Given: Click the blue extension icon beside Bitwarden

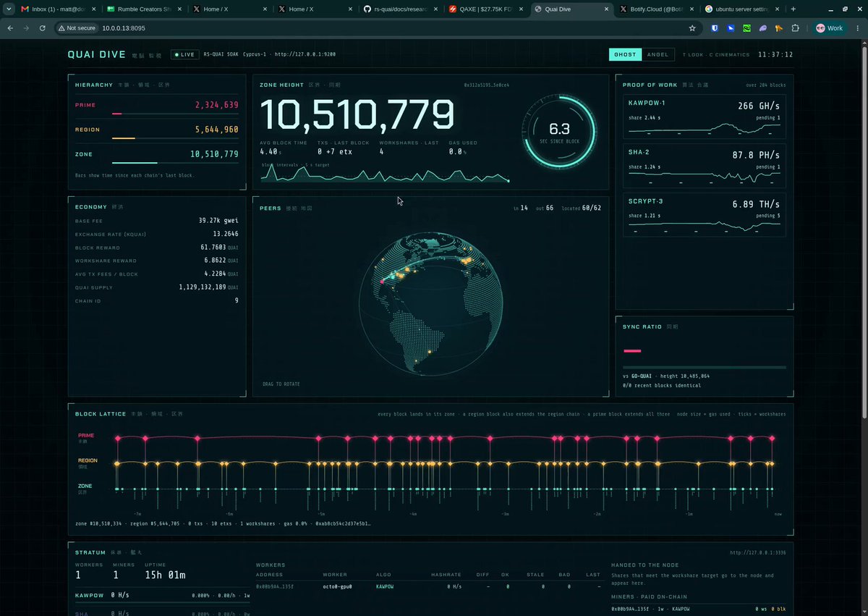Looking at the screenshot, I should coord(731,28).
